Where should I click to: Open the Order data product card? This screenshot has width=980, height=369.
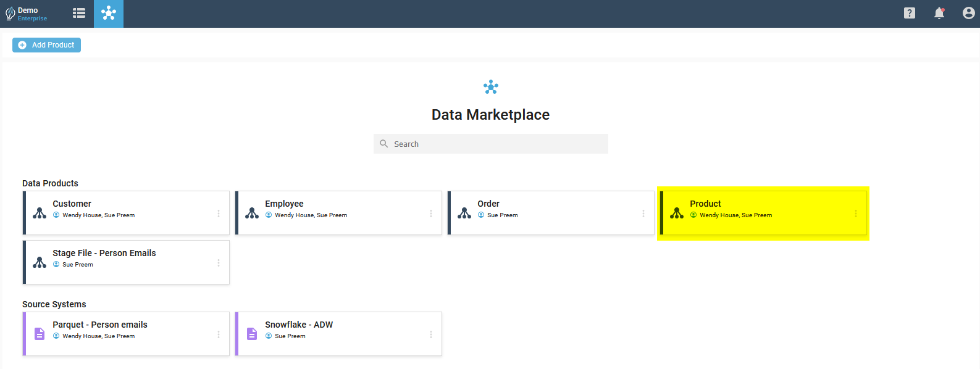[551, 213]
